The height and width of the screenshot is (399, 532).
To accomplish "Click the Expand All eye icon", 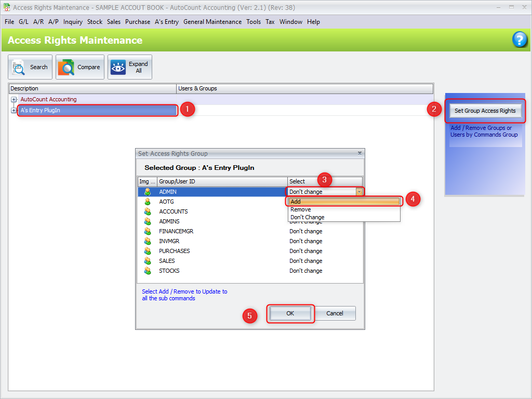I will click(x=118, y=67).
